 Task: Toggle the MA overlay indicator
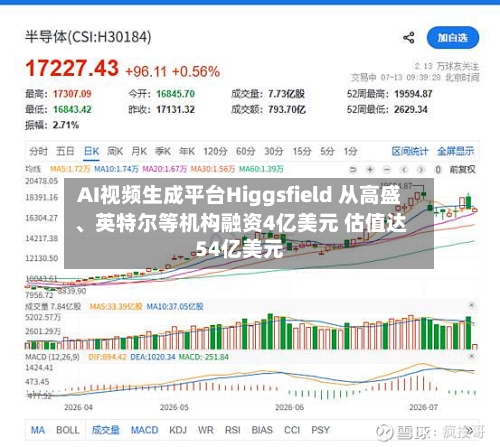[38, 430]
